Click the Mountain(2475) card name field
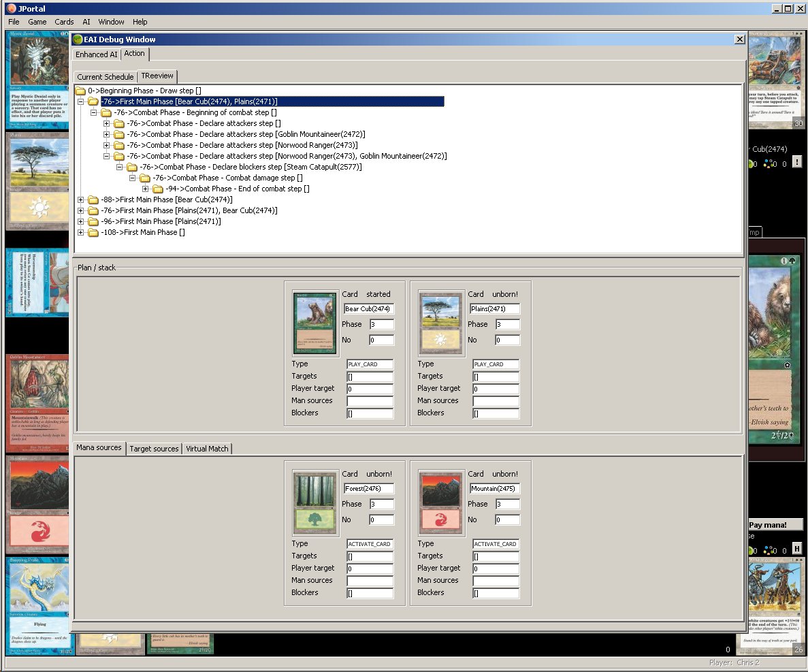 coord(495,489)
